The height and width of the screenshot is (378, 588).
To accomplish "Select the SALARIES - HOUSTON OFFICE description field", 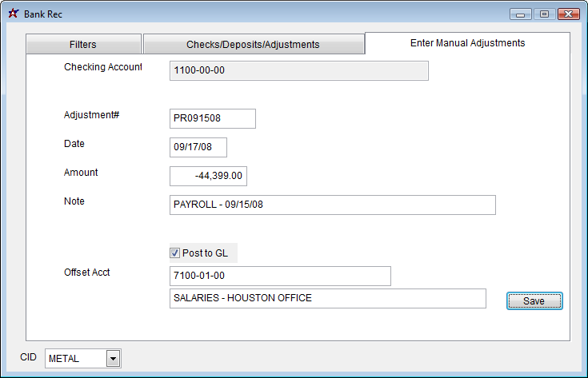I will [x=328, y=298].
